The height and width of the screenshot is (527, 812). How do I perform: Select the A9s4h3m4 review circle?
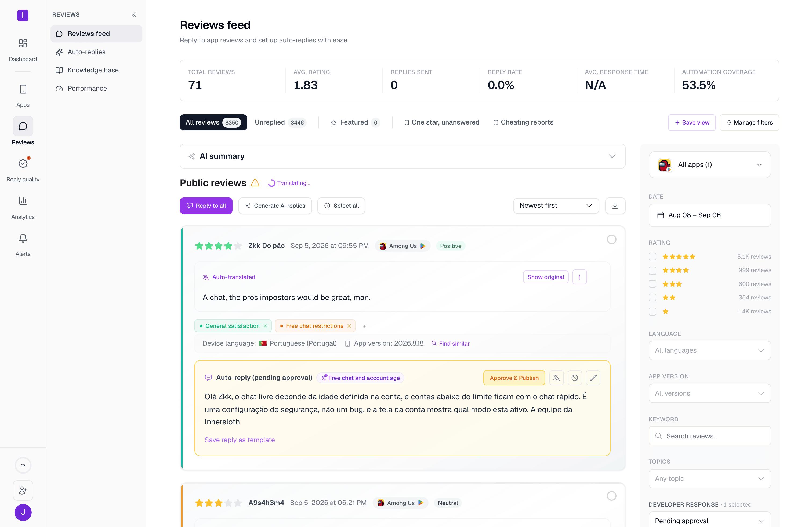(611, 496)
